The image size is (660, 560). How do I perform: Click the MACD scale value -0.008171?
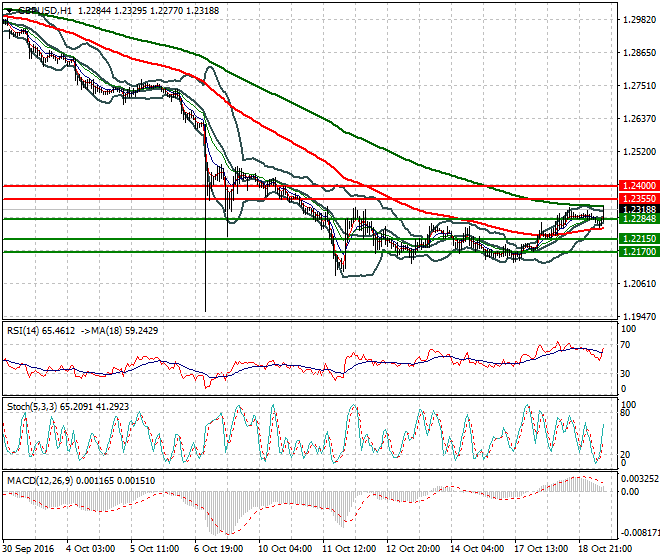point(641,533)
